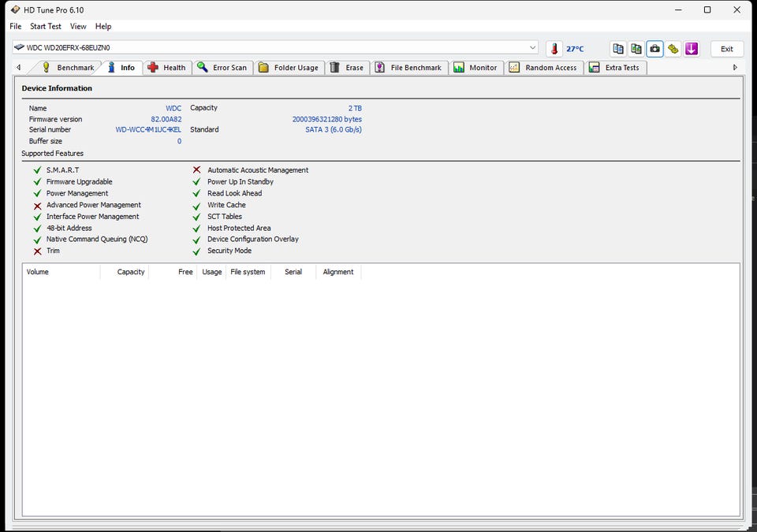Sort by the Volume column header
This screenshot has height=532, width=757.
coord(62,272)
